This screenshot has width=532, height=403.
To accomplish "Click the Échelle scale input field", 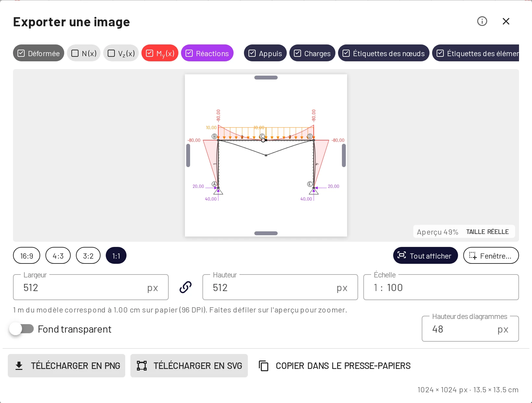I will [x=441, y=287].
